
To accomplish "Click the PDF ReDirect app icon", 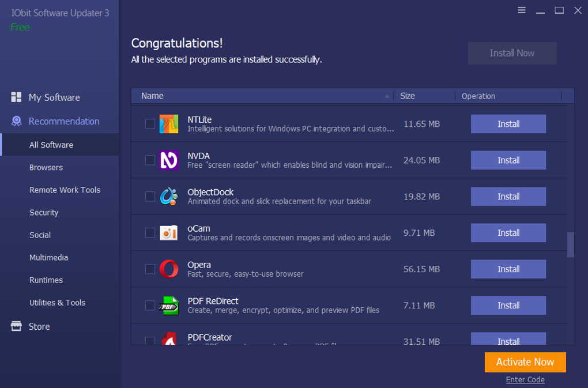I will pos(169,306).
